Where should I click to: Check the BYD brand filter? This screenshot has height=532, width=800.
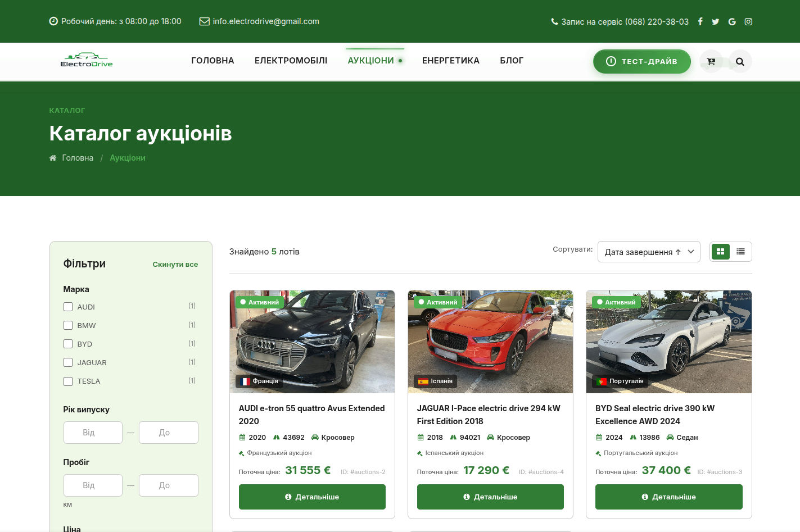coord(68,344)
